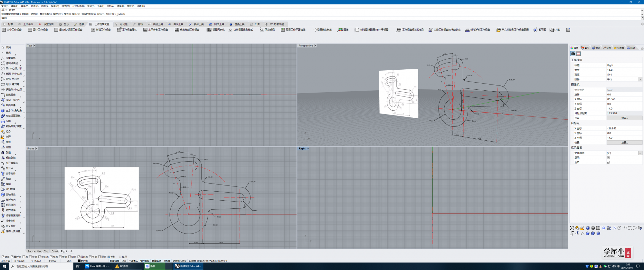Click the 水平分割工作视窗 split horizontal icon
This screenshot has width=644, height=270.
coord(145,30)
